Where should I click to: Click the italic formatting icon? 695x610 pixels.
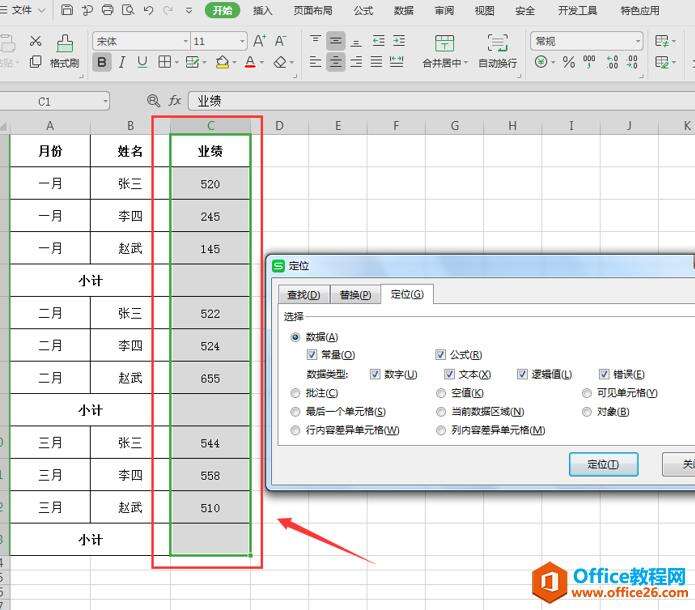122,62
